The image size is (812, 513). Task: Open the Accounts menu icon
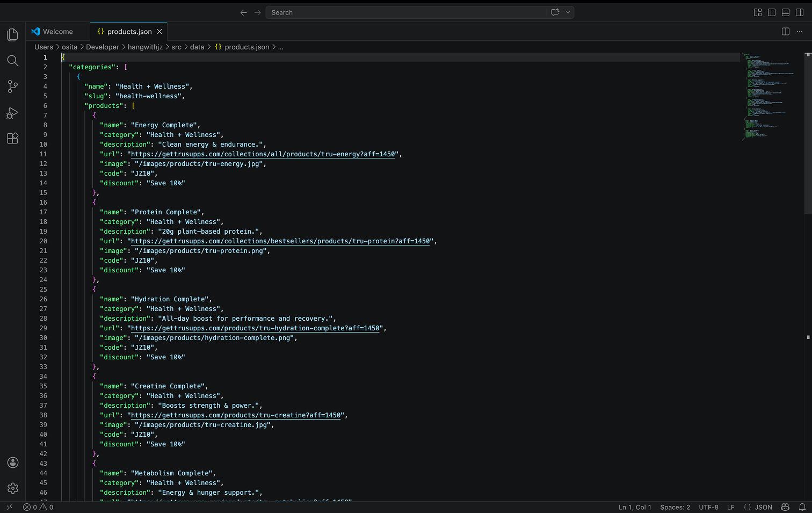point(12,463)
